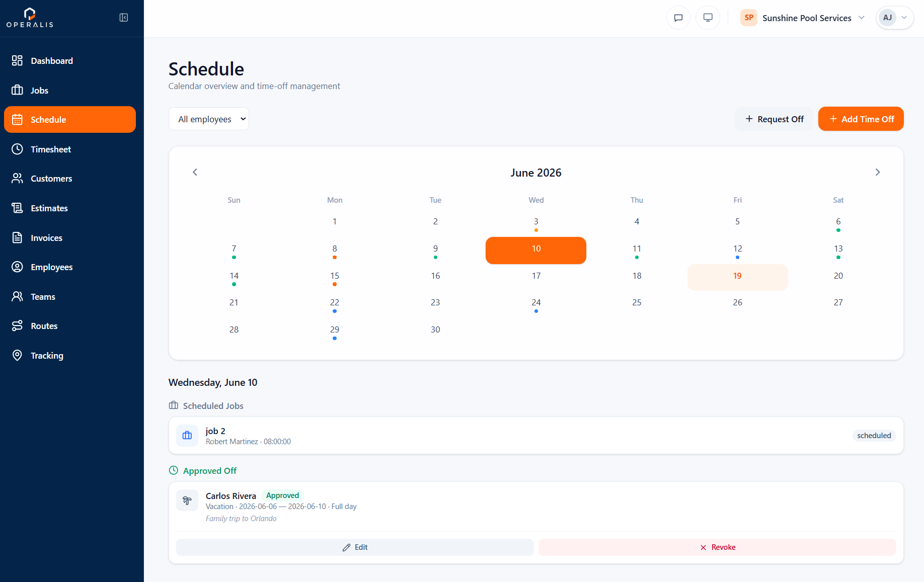The width and height of the screenshot is (924, 582).
Task: Click the scheduled status badge
Action: 874,436
